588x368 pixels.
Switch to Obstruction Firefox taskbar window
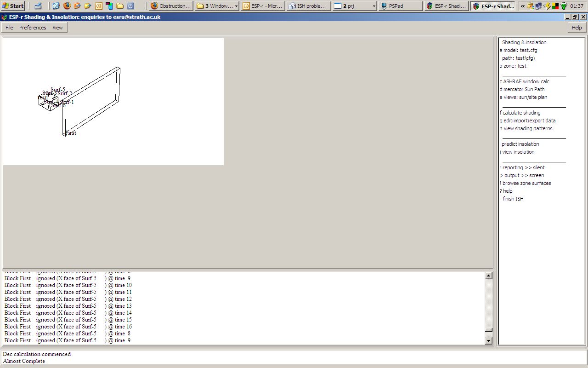[x=170, y=6]
